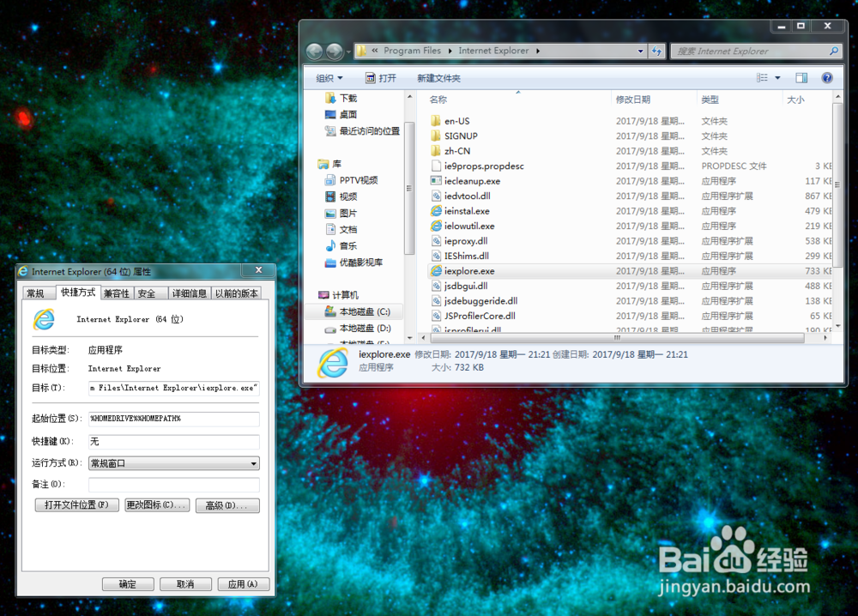Viewport: 858px width, 616px height.
Task: Switch to the 以前的版本 tab
Action: click(237, 293)
